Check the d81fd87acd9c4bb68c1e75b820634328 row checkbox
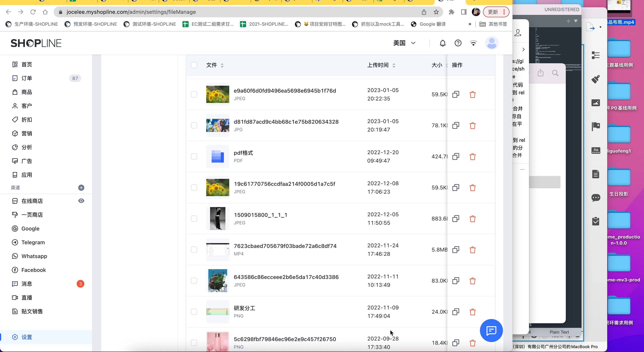 click(x=194, y=125)
